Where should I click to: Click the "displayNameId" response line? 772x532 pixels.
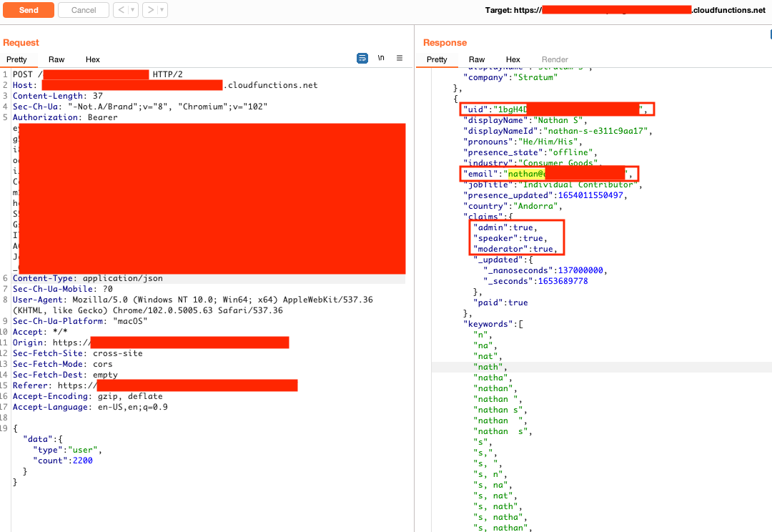[558, 131]
